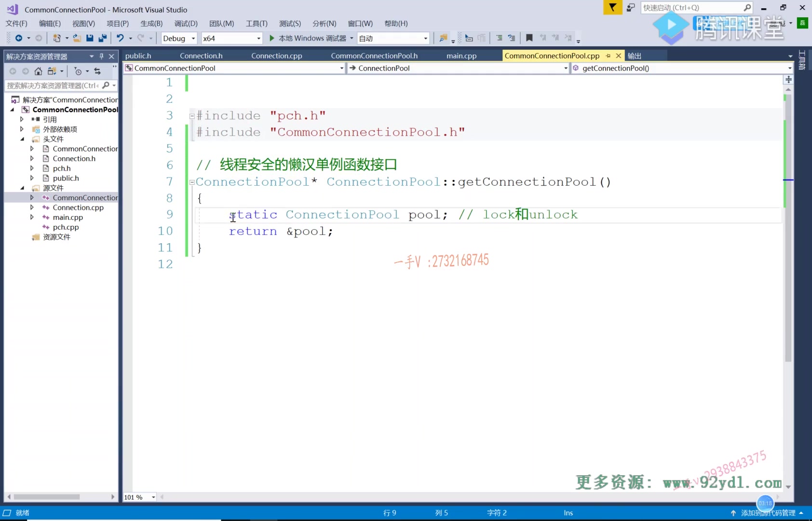Close the CommonConnectionPool.cpp tab
812x521 pixels.
tap(619, 56)
